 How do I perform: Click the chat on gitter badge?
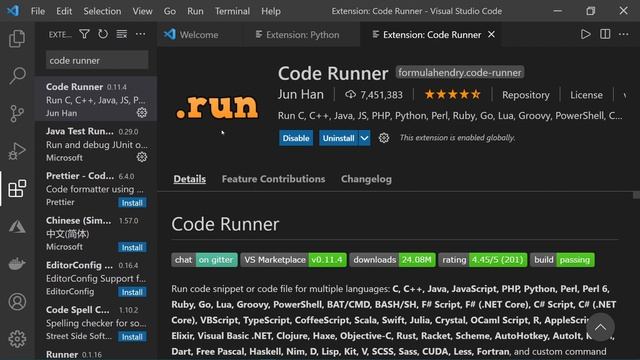(x=204, y=260)
